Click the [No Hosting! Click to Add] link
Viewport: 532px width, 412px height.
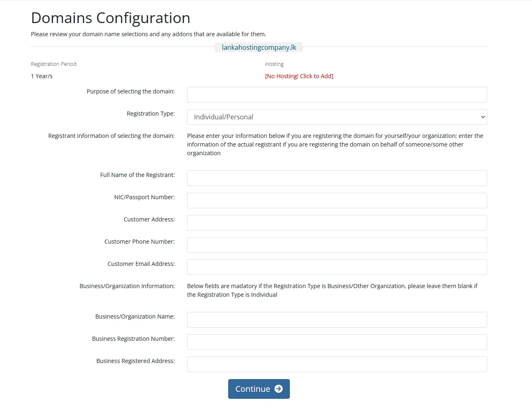(x=299, y=76)
